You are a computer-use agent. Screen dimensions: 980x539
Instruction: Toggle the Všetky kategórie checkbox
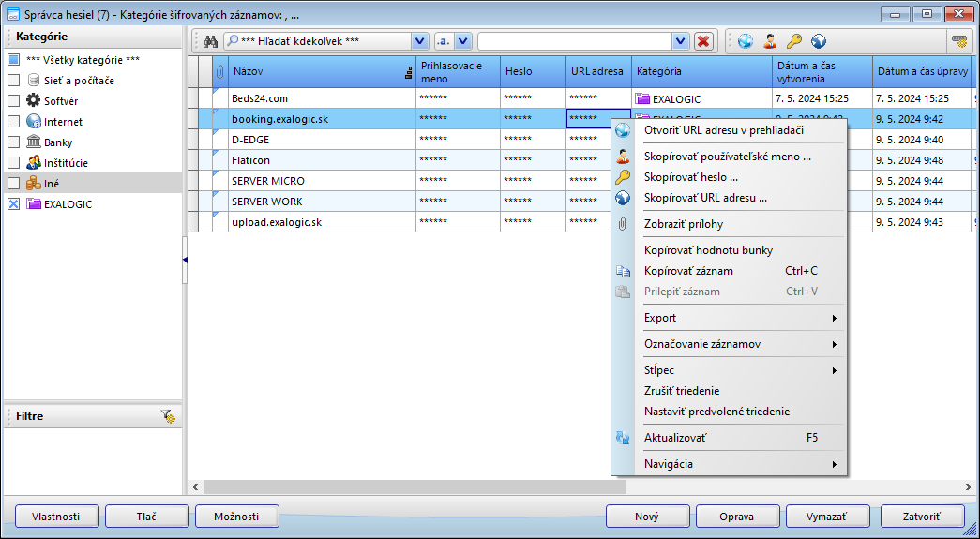pyautogui.click(x=14, y=60)
